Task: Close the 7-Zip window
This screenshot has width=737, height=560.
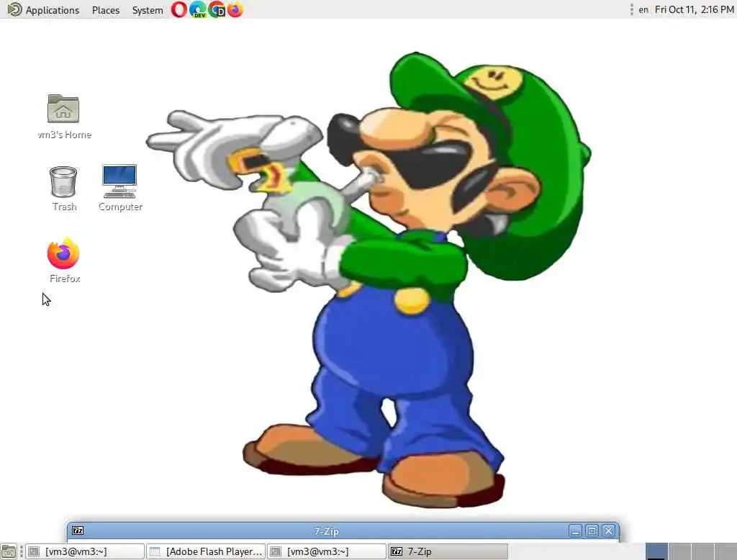Action: 609,530
